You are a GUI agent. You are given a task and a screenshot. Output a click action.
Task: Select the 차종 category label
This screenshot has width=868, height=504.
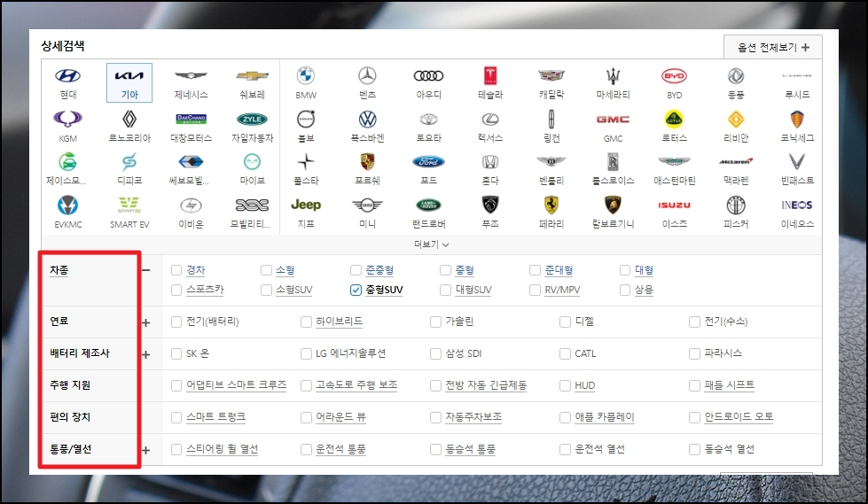(x=59, y=270)
